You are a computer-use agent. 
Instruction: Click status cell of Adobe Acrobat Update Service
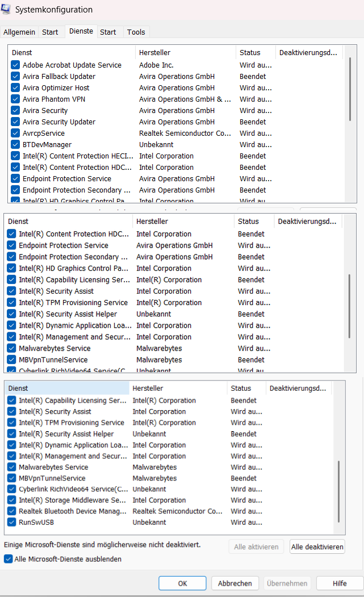[256, 65]
